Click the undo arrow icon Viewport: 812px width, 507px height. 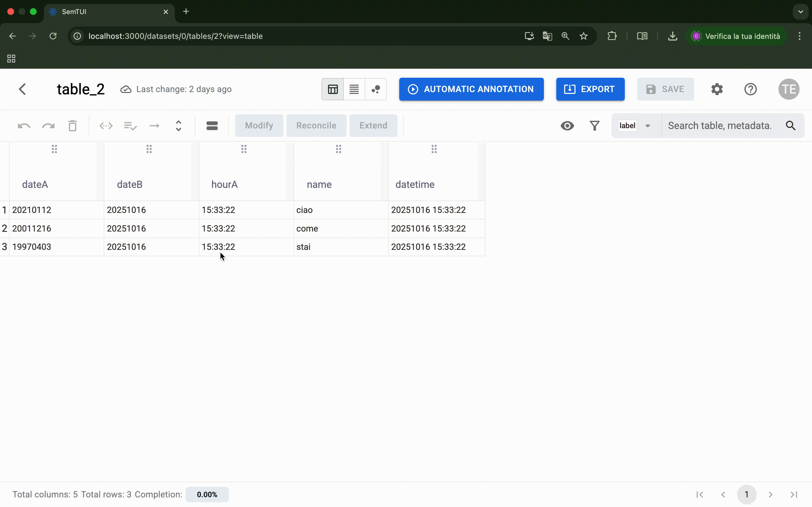[24, 126]
